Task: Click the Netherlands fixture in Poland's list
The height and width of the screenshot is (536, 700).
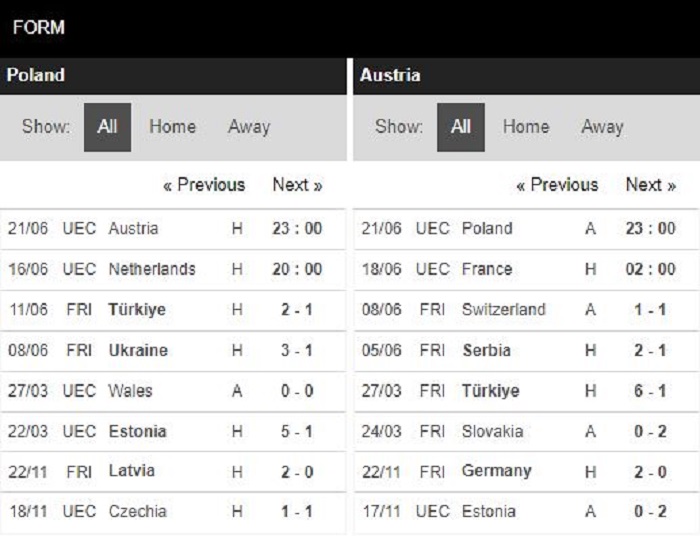Action: 173,270
